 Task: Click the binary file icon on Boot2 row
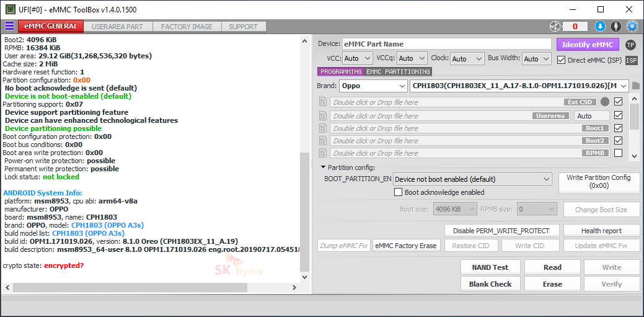click(323, 141)
